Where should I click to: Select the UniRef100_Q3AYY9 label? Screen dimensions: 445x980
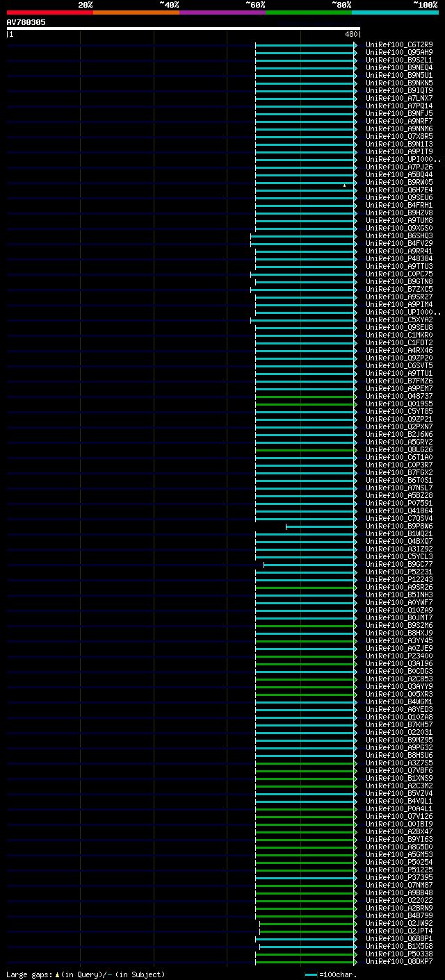coord(399,686)
